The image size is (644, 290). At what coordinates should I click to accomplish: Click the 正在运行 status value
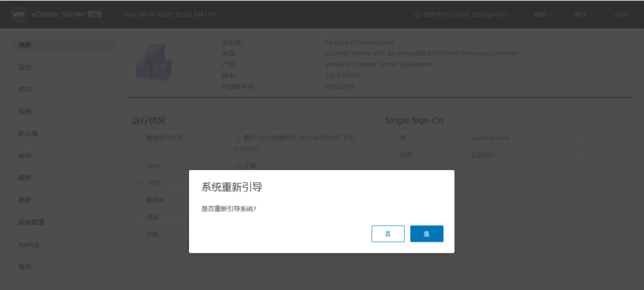pyautogui.click(x=483, y=155)
